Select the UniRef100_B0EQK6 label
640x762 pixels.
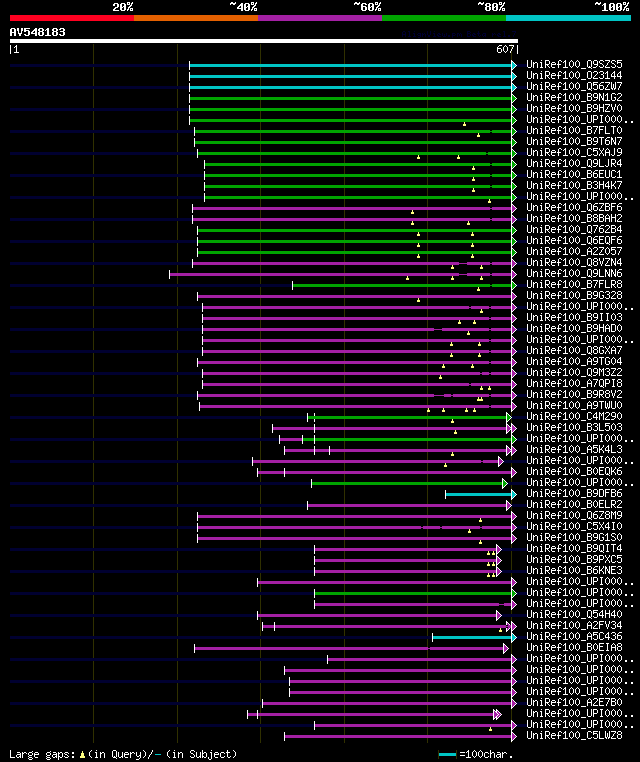click(574, 471)
